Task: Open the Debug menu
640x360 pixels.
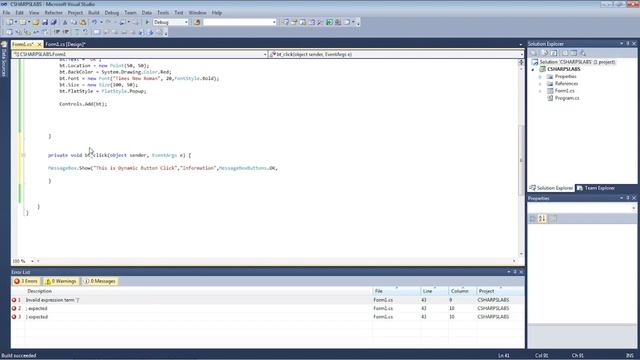Action: coord(111,13)
